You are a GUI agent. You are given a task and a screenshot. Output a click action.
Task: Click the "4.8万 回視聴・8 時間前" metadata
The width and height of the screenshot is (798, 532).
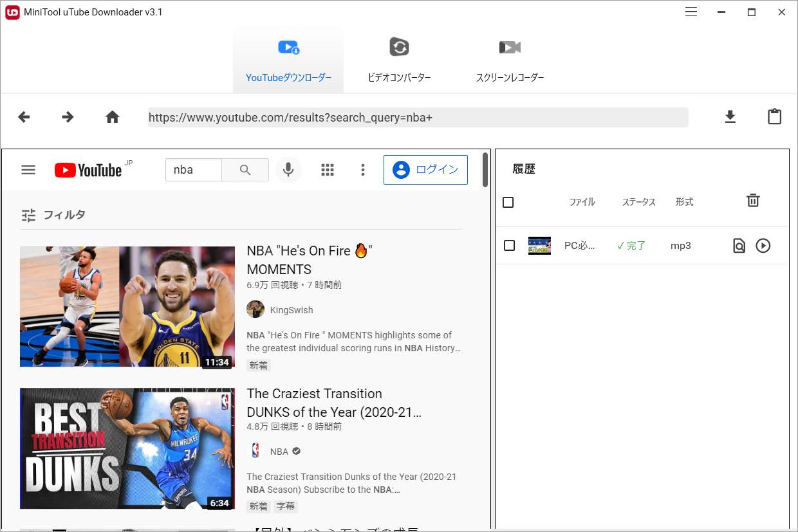pos(294,427)
